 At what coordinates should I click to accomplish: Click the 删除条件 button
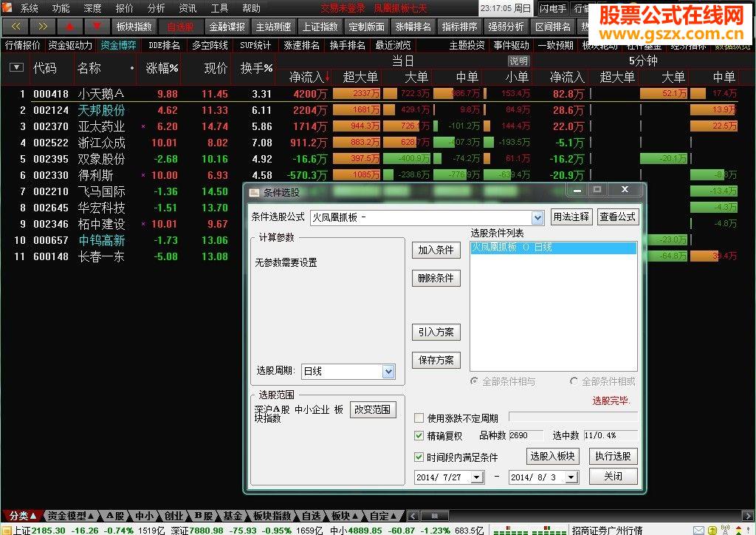pos(436,278)
